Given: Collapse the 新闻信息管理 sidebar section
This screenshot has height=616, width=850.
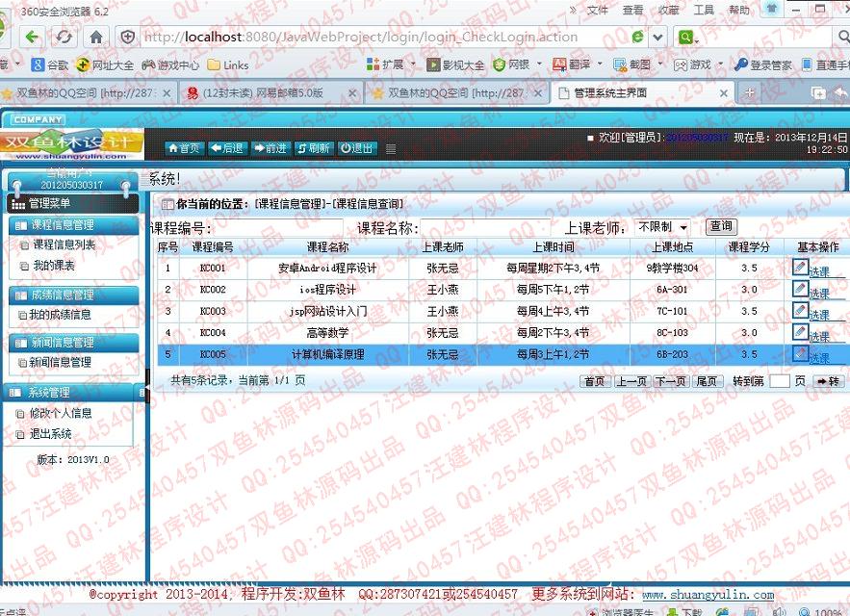Looking at the screenshot, I should (x=74, y=342).
